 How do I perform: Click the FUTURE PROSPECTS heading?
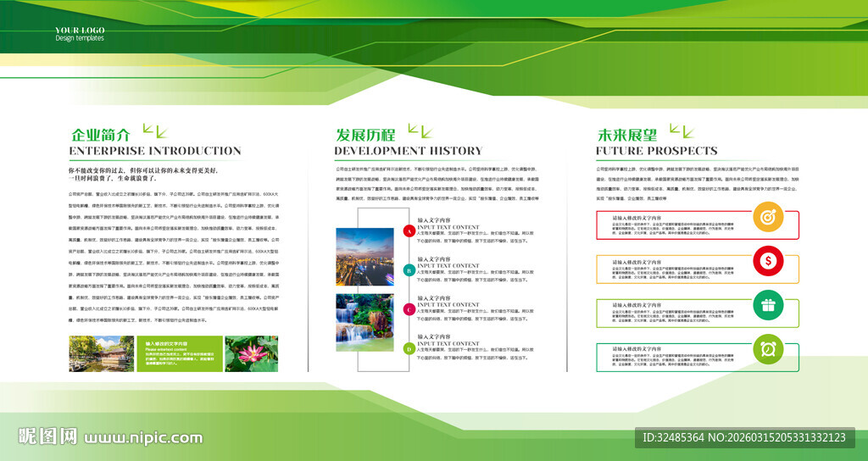point(657,151)
